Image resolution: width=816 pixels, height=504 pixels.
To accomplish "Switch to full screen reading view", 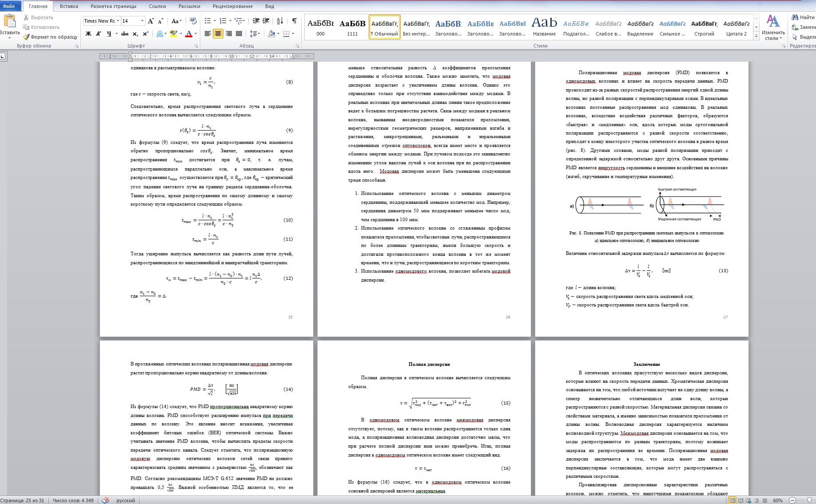I will pyautogui.click(x=740, y=500).
